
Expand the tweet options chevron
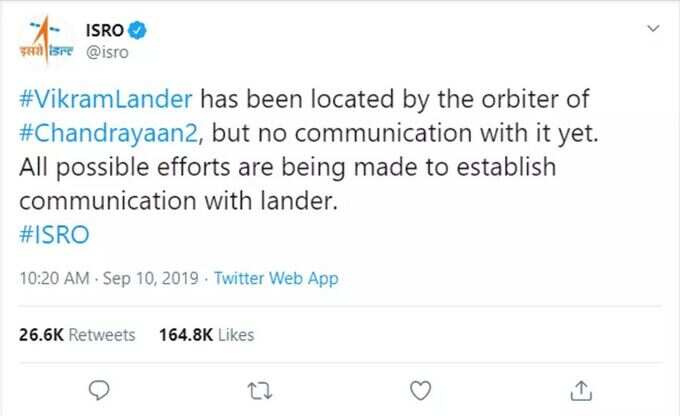(653, 29)
